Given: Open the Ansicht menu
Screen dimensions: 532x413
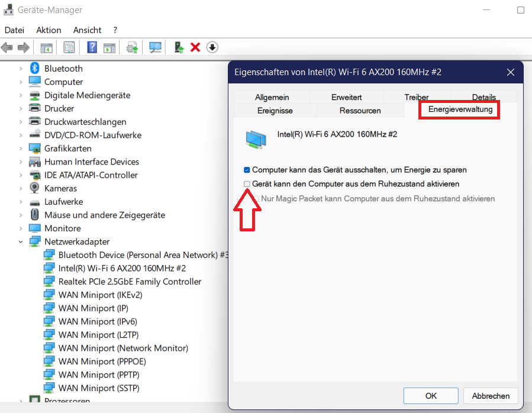Looking at the screenshot, I should (87, 30).
